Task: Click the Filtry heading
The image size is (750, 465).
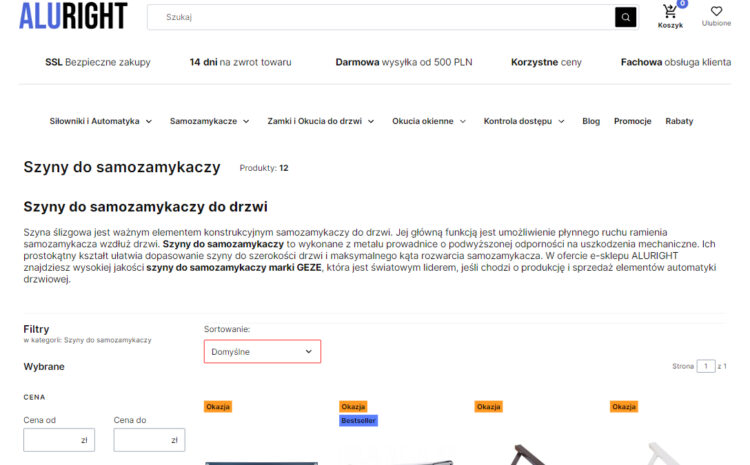Action: pyautogui.click(x=36, y=329)
